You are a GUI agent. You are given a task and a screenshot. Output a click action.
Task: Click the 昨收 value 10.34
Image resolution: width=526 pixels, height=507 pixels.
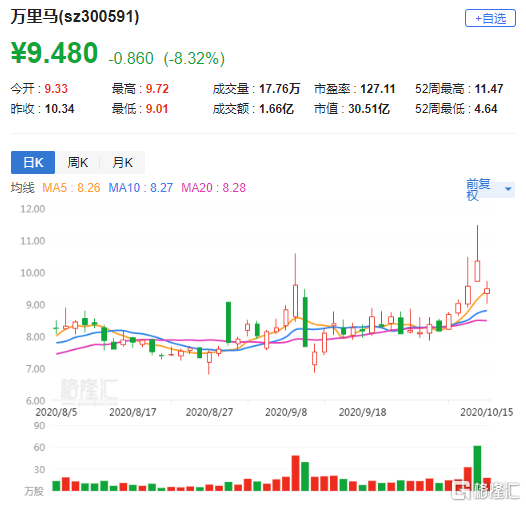tap(59, 109)
